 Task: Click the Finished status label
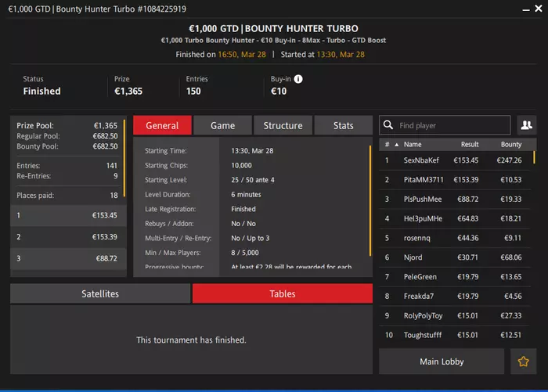pos(41,92)
